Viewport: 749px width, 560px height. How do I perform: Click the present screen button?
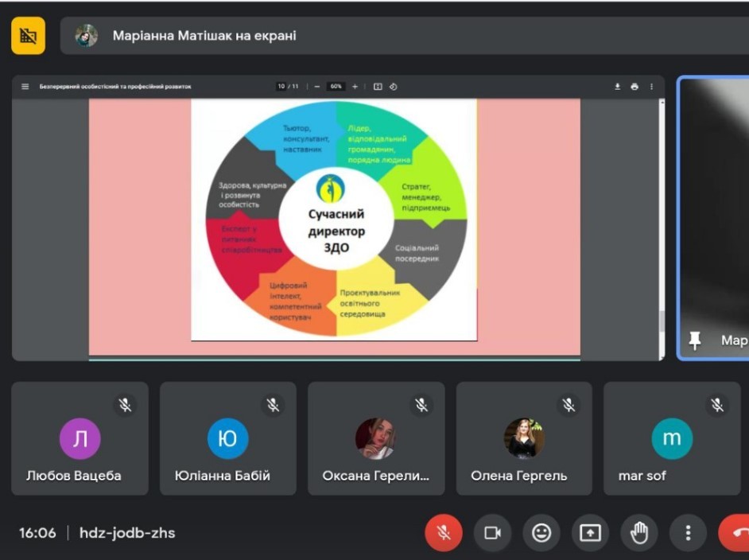pyautogui.click(x=590, y=533)
